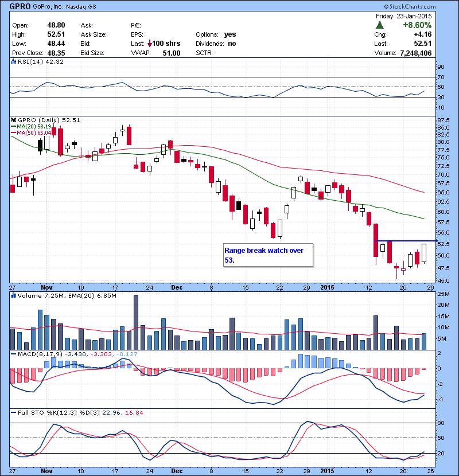Click the Options 'yes' value
Image resolution: width=459 pixels, height=476 pixels.
coord(230,34)
